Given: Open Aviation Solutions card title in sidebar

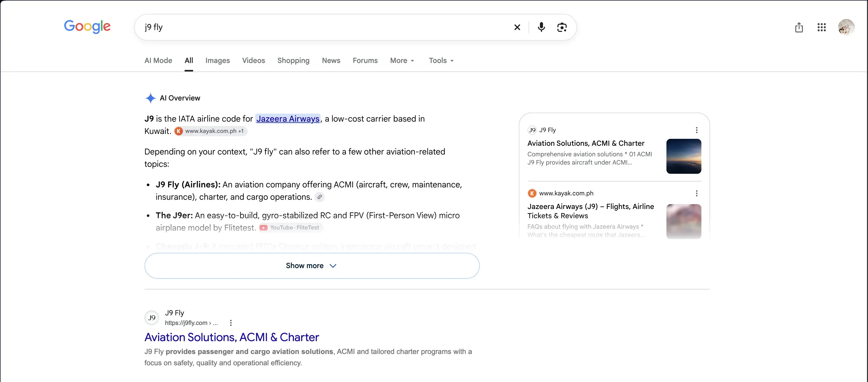Looking at the screenshot, I should pyautogui.click(x=586, y=143).
